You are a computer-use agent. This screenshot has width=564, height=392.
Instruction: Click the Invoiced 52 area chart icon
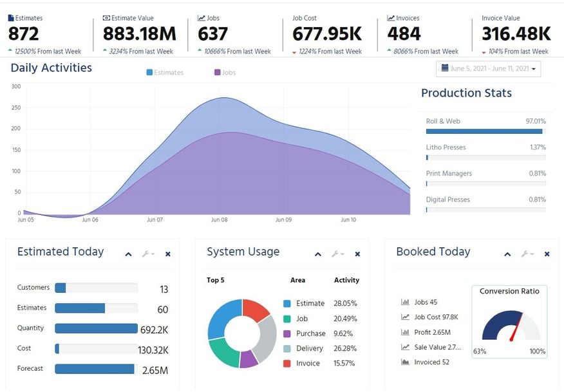pos(405,362)
